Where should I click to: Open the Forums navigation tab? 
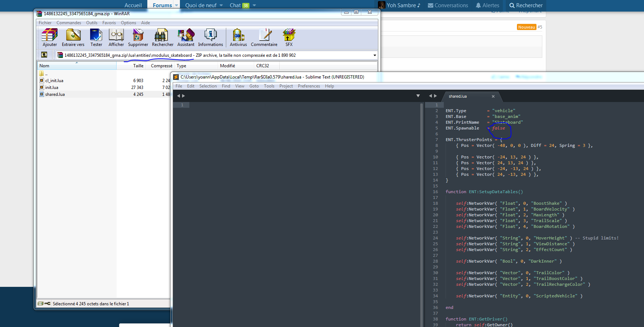pos(162,5)
